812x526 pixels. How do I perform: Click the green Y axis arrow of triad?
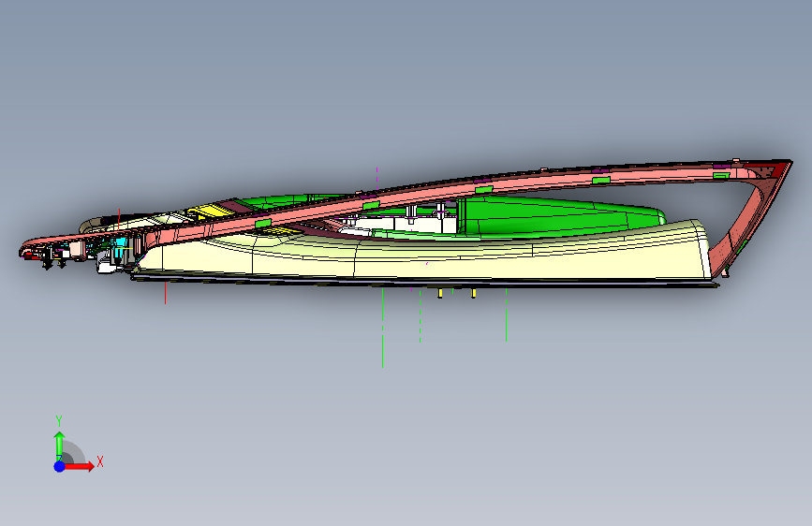coord(60,446)
